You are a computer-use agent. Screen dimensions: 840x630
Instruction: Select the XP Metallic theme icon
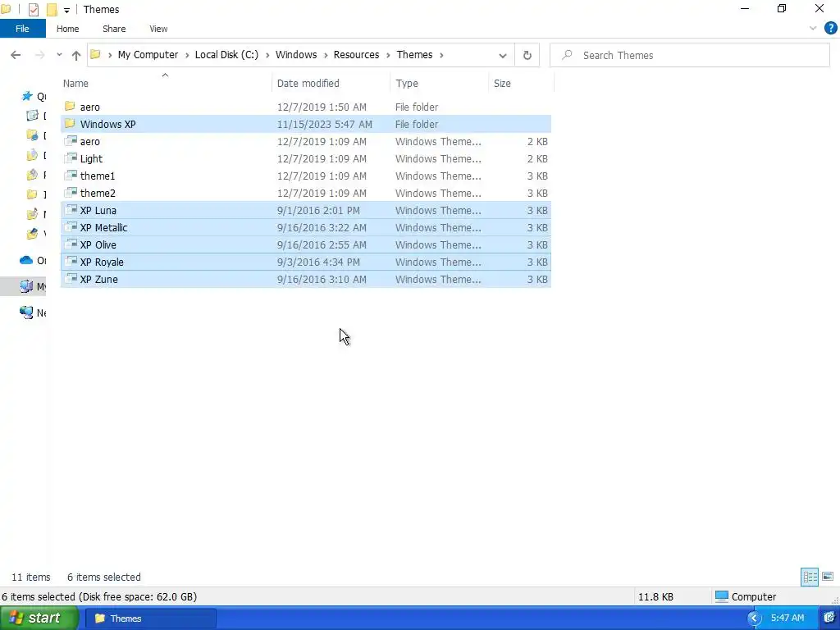[71, 227]
